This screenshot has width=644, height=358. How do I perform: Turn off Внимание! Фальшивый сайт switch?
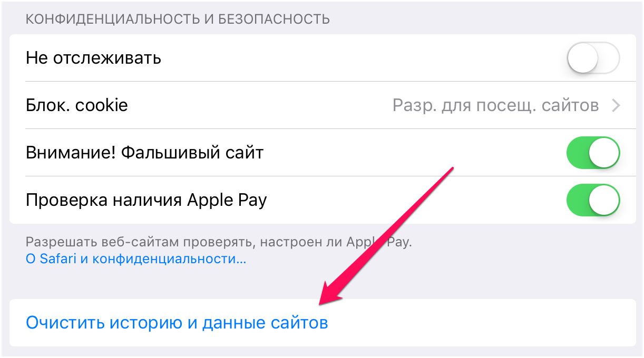coord(593,153)
